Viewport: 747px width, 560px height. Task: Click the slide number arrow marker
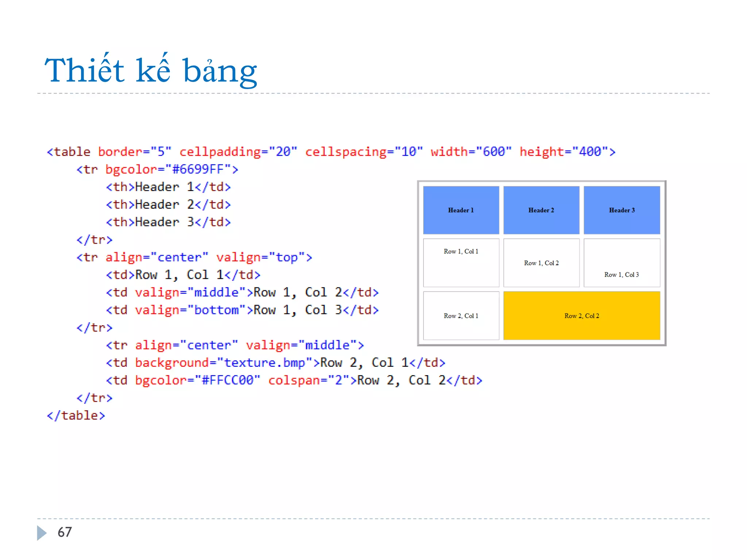click(42, 533)
